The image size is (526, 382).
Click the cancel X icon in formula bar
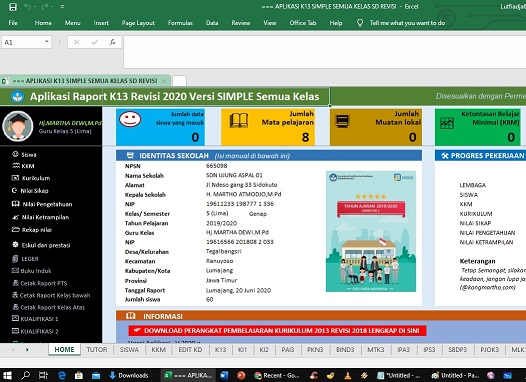(x=76, y=42)
